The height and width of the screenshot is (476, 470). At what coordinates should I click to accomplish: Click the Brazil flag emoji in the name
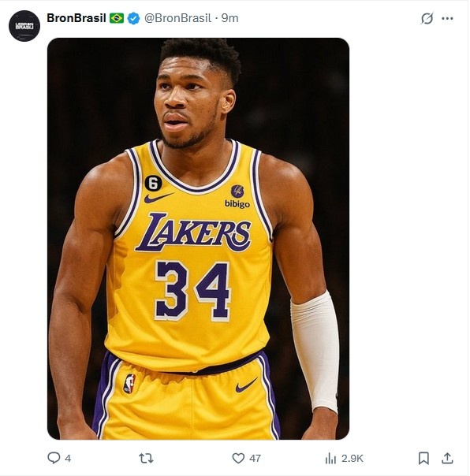pos(117,18)
